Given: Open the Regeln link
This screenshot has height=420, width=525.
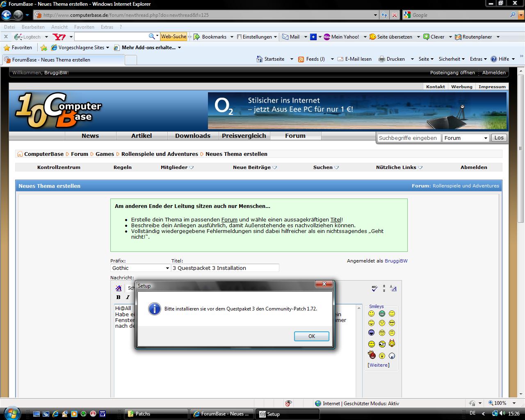Looking at the screenshot, I should pyautogui.click(x=123, y=167).
